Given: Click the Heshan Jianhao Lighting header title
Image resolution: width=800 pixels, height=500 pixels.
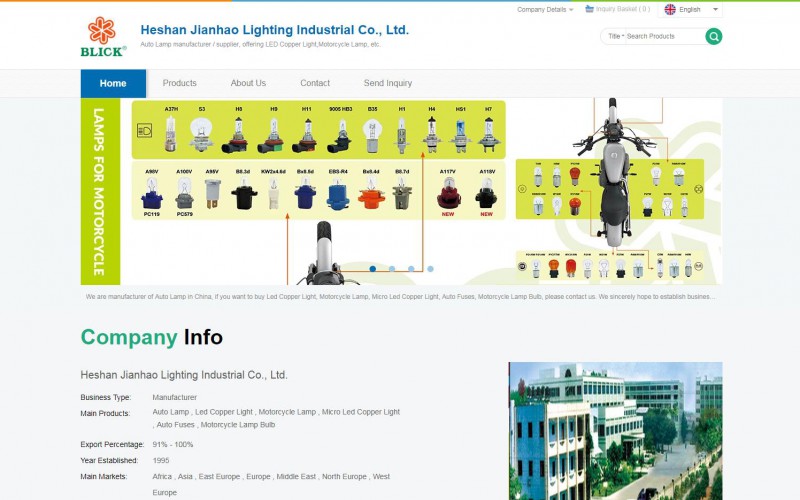Looking at the screenshot, I should tap(274, 30).
